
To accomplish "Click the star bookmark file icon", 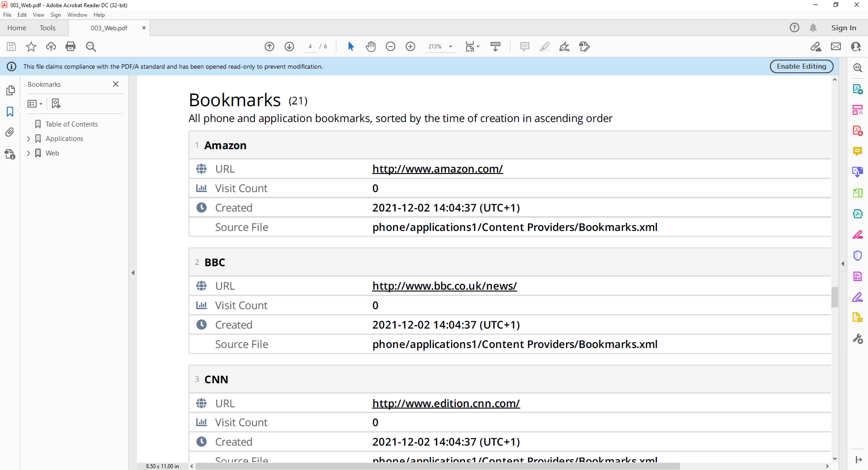I will (x=31, y=47).
